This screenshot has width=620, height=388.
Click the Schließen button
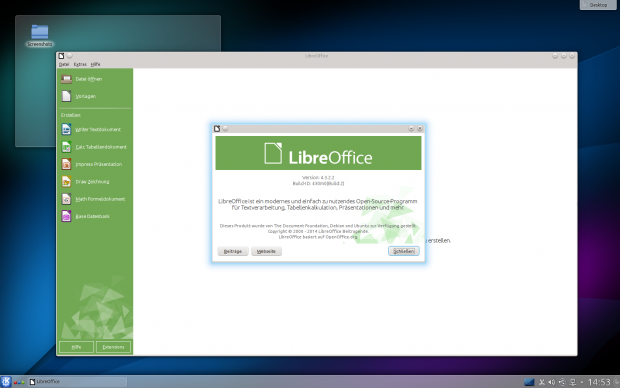404,251
